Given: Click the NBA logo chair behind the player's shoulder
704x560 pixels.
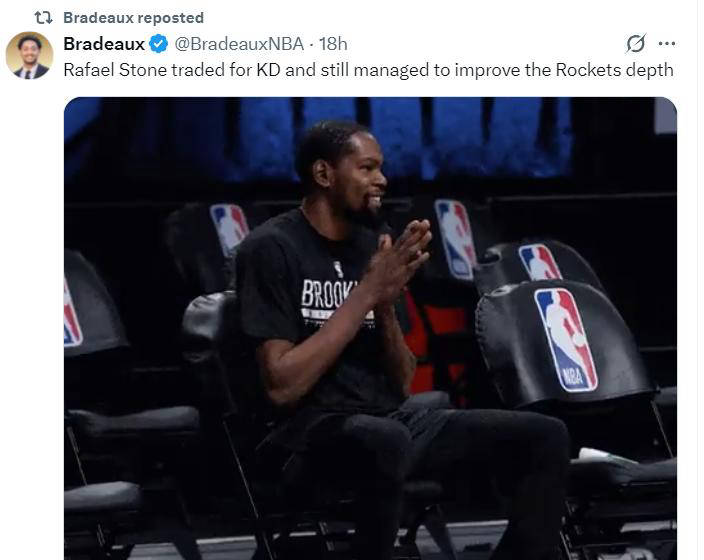Looking at the screenshot, I should tap(229, 229).
